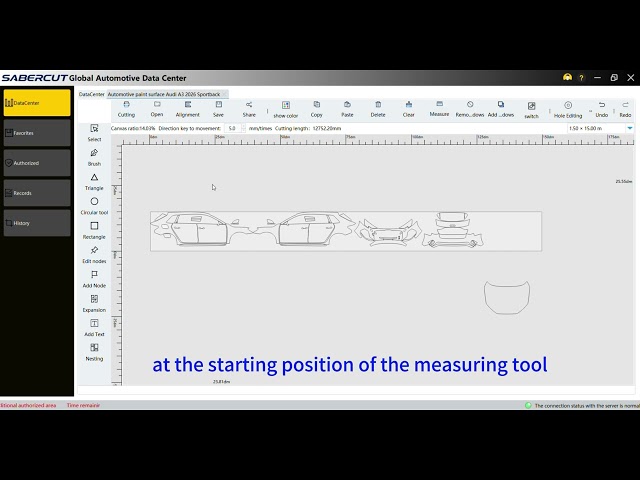
Task: Click the Delete trash icon
Action: [x=378, y=109]
